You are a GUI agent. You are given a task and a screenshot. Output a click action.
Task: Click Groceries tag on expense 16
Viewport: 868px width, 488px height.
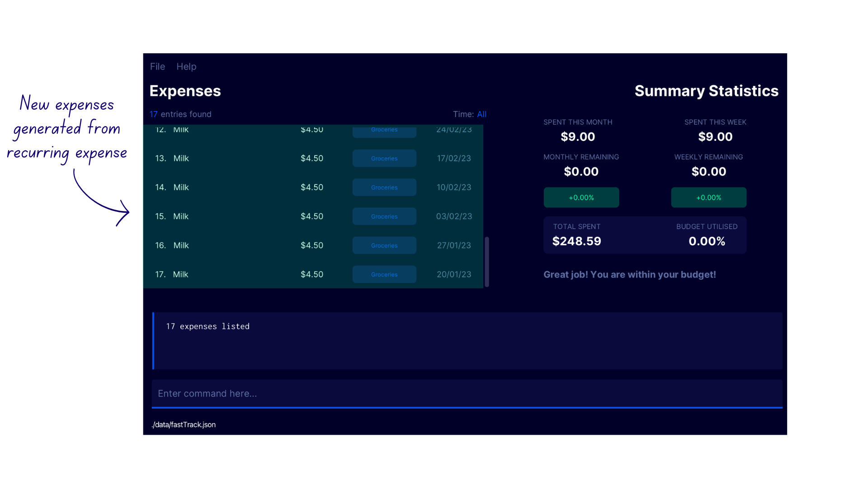click(x=384, y=245)
